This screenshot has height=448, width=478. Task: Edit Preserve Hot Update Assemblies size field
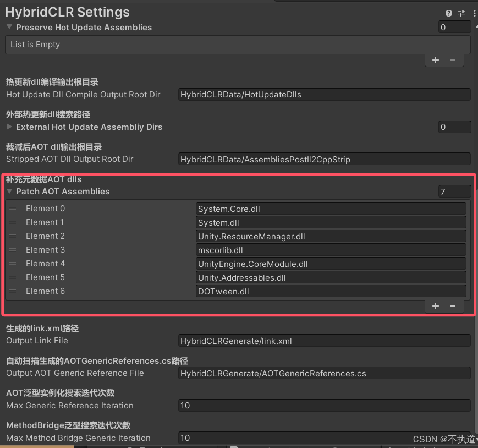(x=454, y=27)
